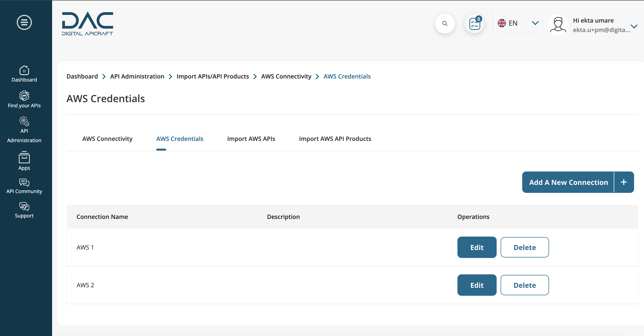Image resolution: width=644 pixels, height=336 pixels.
Task: Click Import AWS API Products tab
Action: [335, 138]
